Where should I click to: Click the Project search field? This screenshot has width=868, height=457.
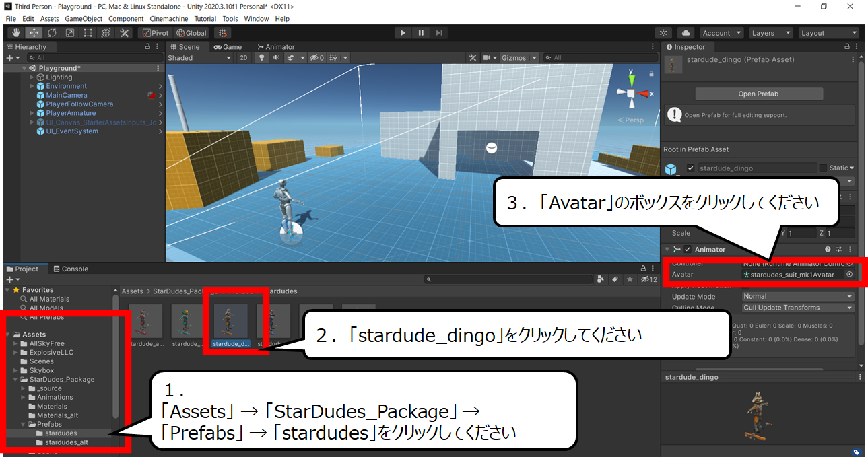[508, 279]
